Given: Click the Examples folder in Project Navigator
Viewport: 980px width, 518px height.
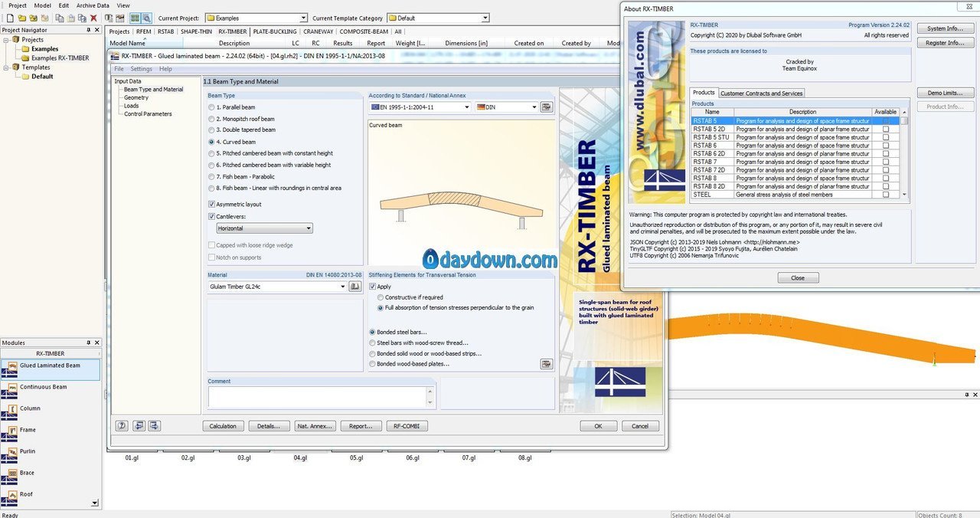Looking at the screenshot, I should coord(40,49).
